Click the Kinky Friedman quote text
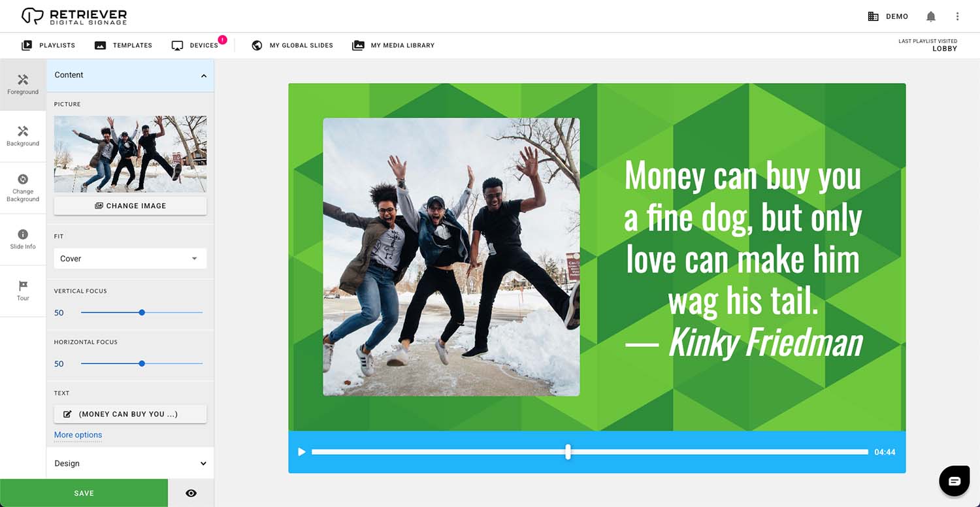Viewport: 980px width, 507px height. pos(743,259)
